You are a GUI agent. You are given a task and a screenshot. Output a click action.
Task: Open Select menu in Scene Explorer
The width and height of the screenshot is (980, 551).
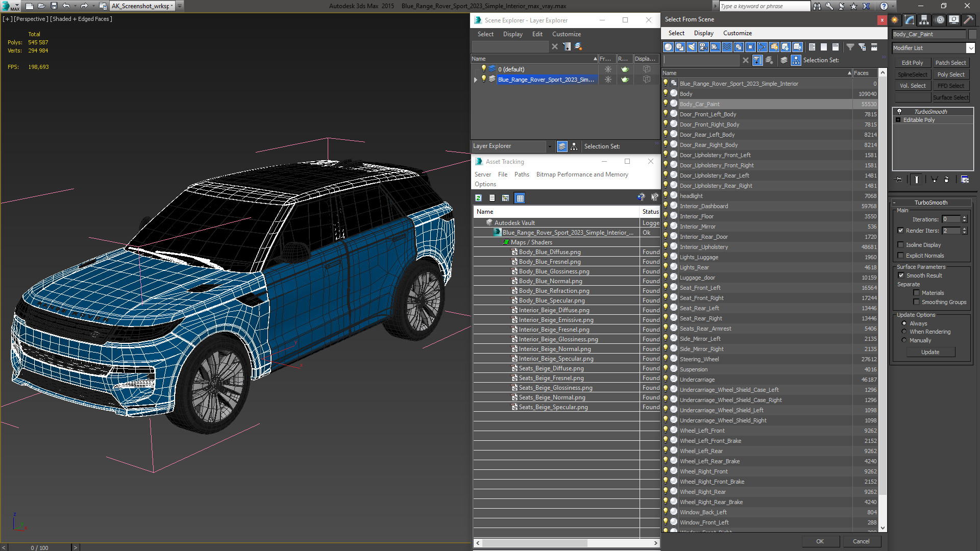pyautogui.click(x=485, y=34)
